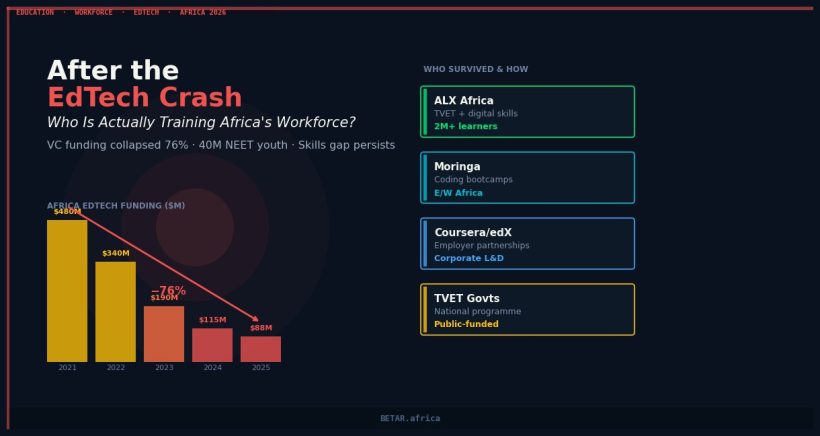
Task: Click the 2023 axis label
Action: click(164, 368)
